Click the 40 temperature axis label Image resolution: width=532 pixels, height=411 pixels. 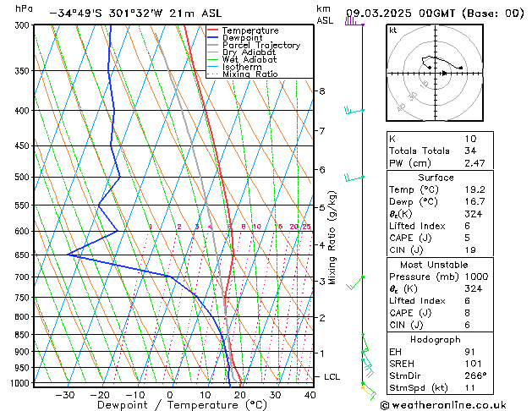tap(310, 396)
